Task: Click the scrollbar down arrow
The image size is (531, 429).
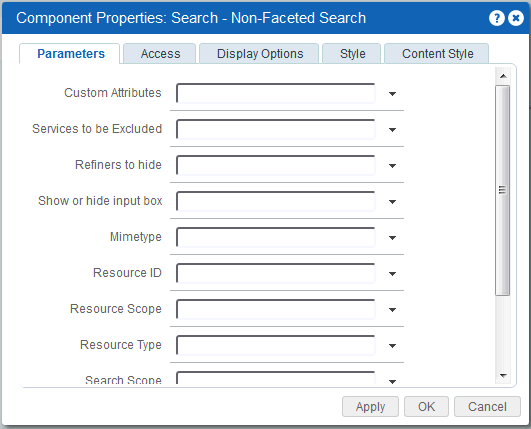Action: (503, 376)
